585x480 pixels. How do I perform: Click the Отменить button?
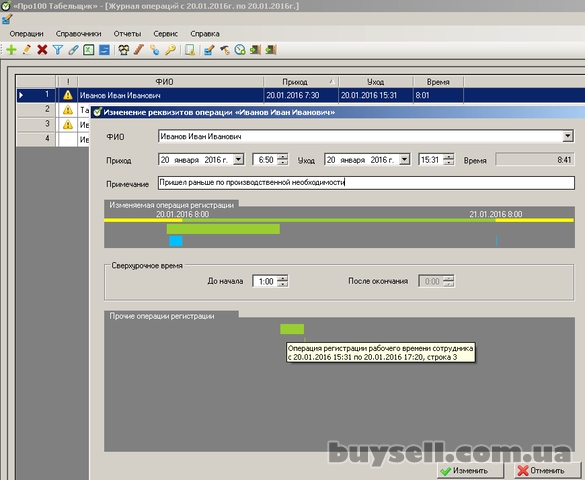pos(547,471)
